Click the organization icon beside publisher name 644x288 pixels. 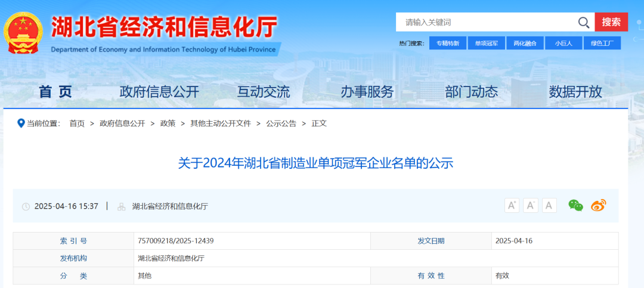pos(121,207)
